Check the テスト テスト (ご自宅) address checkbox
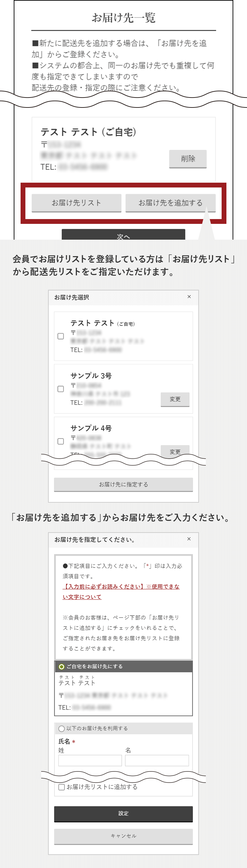This screenshot has width=247, height=868. pos(61,336)
